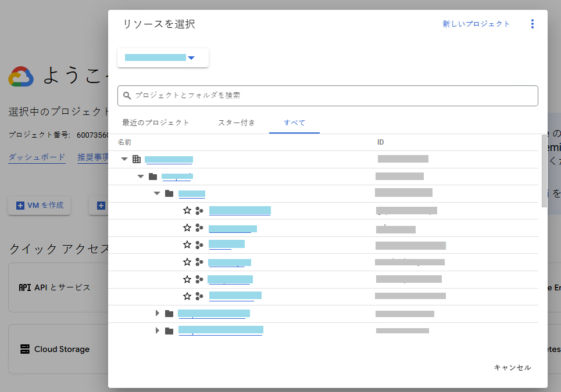Collapse the first nested folder arrow

click(141, 176)
